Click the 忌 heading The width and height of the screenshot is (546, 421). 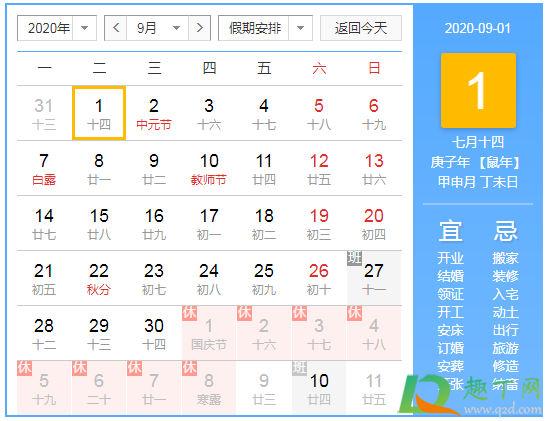tap(506, 231)
